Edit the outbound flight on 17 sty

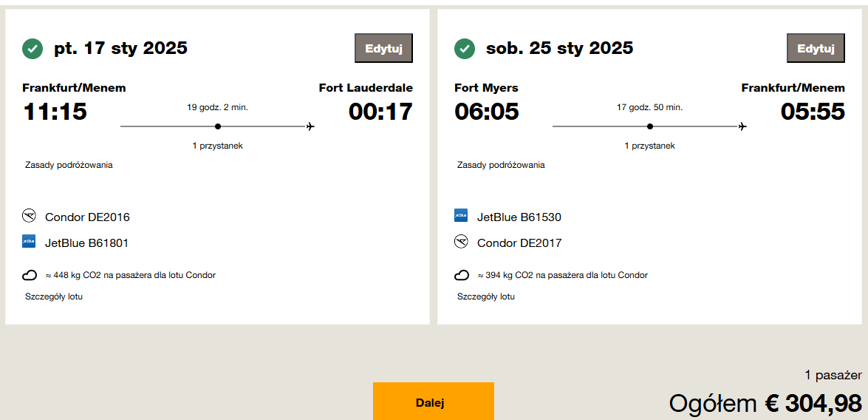(x=383, y=48)
